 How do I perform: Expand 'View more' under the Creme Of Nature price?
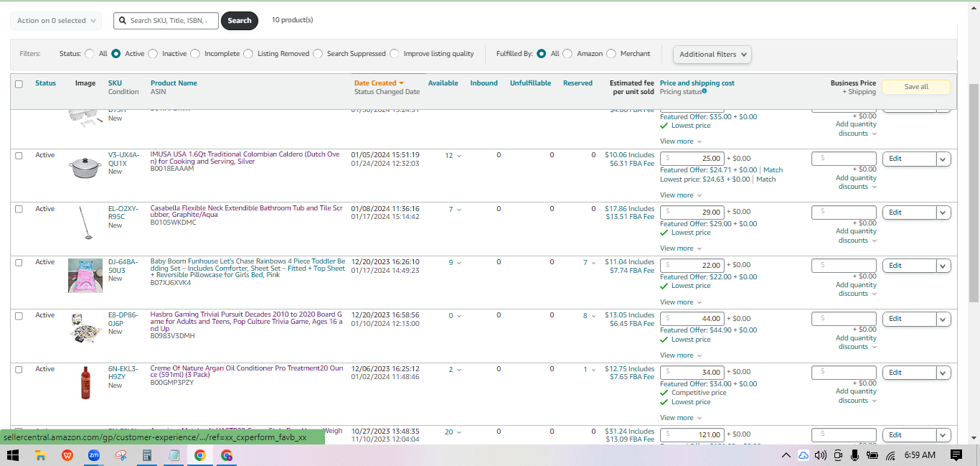click(x=681, y=418)
